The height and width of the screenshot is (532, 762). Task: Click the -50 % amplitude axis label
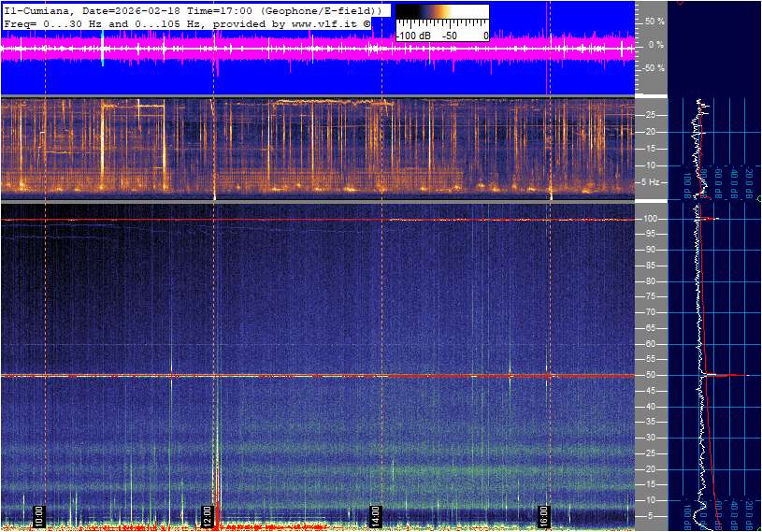pos(652,67)
